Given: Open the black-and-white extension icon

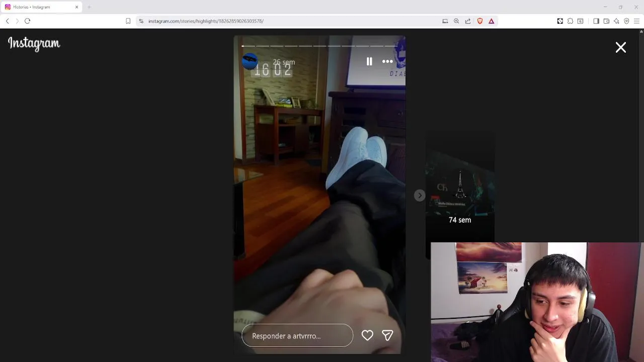Looking at the screenshot, I should [560, 21].
